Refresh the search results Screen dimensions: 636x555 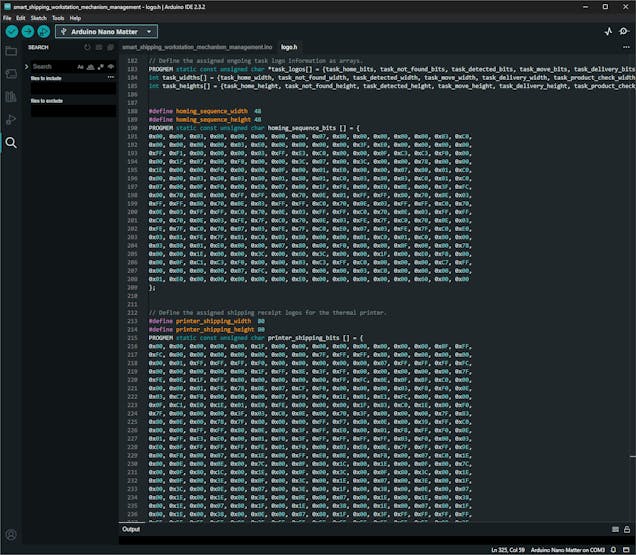click(x=88, y=47)
